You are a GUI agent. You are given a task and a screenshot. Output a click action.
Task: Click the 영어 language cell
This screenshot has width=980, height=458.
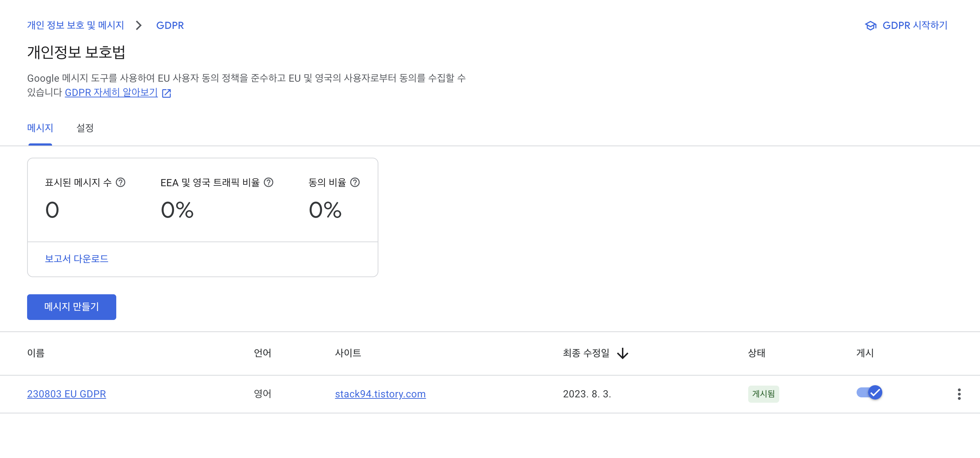pyautogui.click(x=262, y=394)
